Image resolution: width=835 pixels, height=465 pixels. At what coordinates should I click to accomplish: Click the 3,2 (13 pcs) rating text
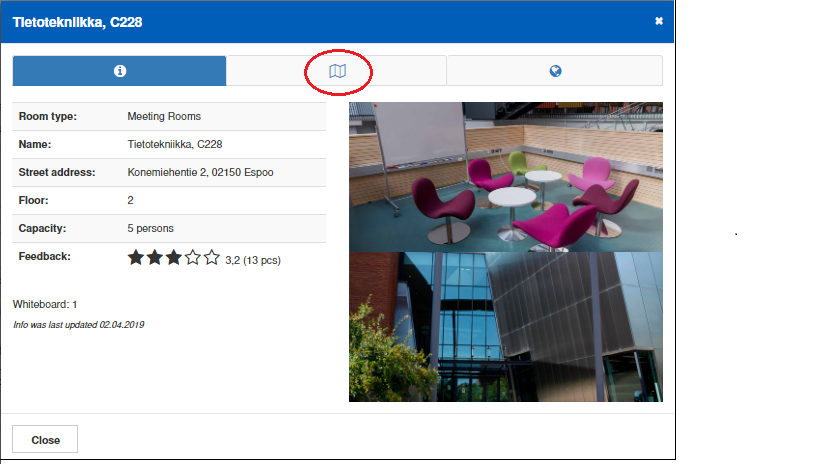point(253,259)
